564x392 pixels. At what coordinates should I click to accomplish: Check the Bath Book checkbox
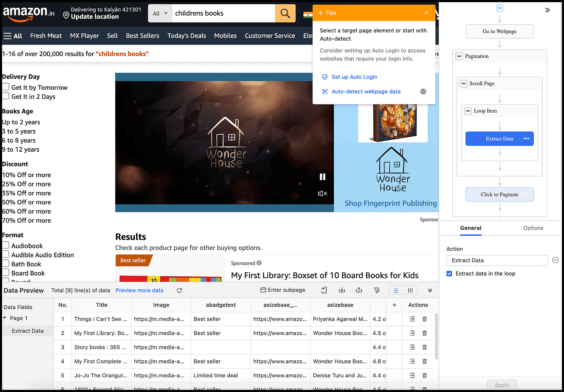6,263
